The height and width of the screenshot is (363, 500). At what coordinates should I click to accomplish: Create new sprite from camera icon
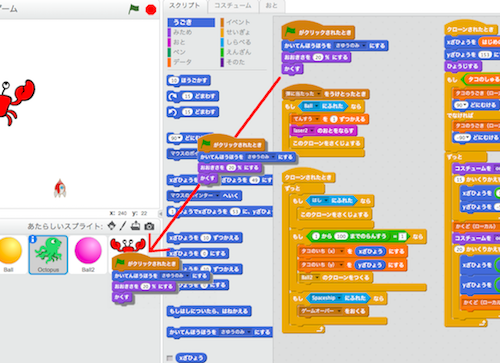[x=149, y=226]
